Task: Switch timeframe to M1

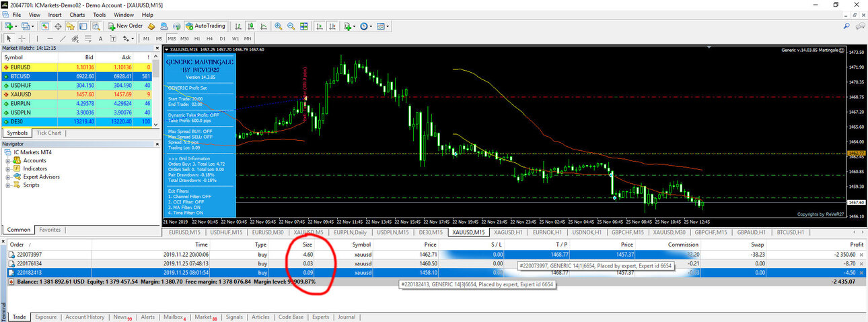Action: click(x=146, y=38)
